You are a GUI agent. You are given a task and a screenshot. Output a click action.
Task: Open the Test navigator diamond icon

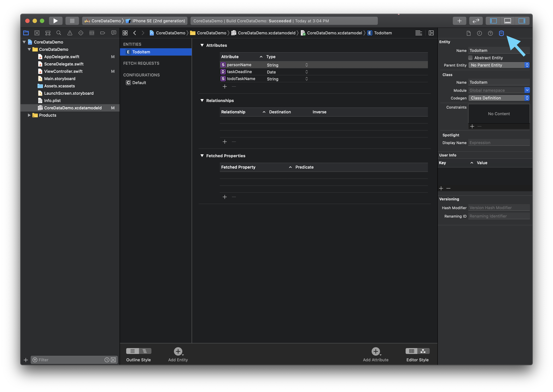click(81, 33)
